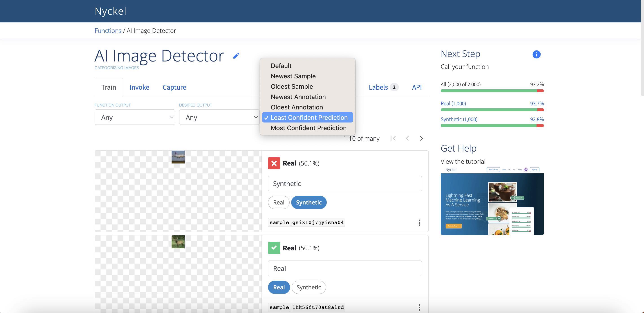This screenshot has height=313, width=644.
Task: Jump to first page of samples
Action: [x=393, y=138]
